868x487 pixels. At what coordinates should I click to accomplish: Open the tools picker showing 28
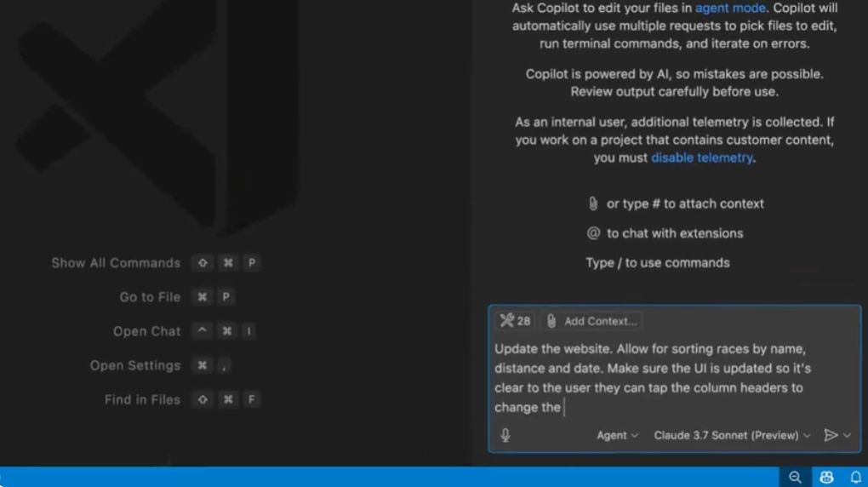(515, 321)
